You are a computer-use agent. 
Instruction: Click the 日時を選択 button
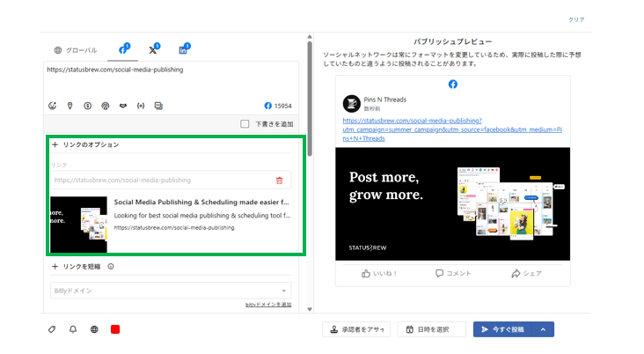coord(431,329)
